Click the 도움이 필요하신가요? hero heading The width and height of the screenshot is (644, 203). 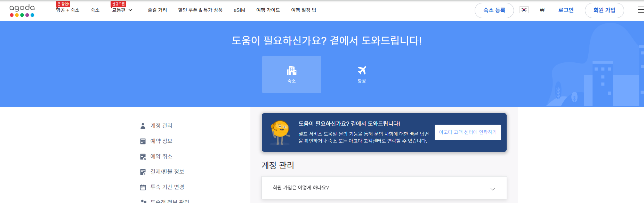[x=327, y=41]
